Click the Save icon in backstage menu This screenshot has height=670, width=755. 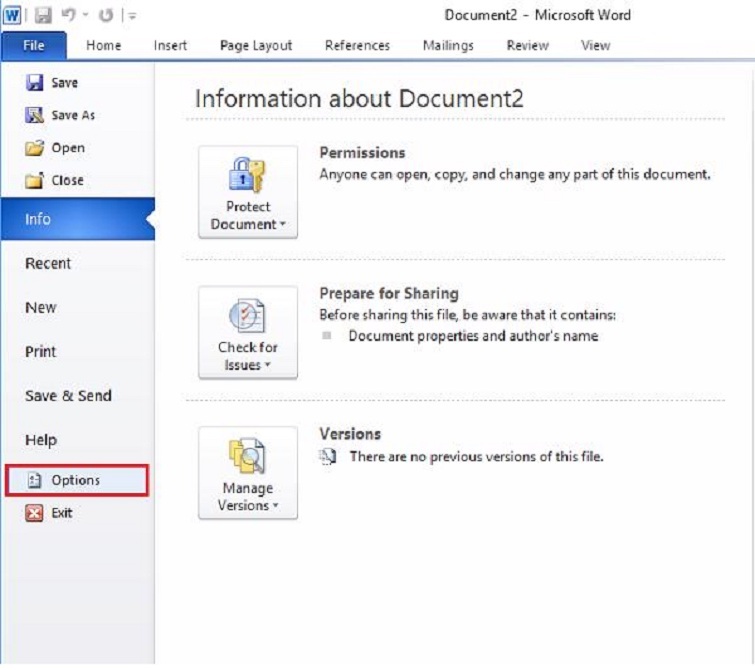pos(35,83)
